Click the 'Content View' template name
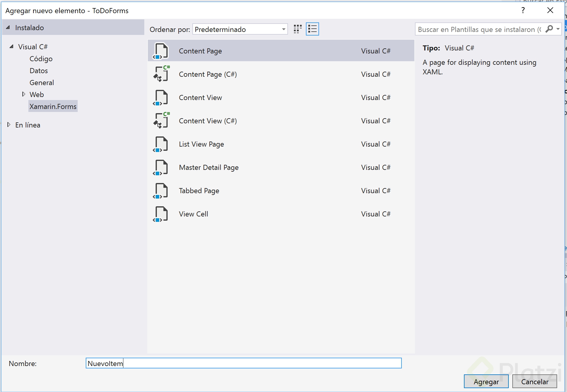 tap(200, 98)
